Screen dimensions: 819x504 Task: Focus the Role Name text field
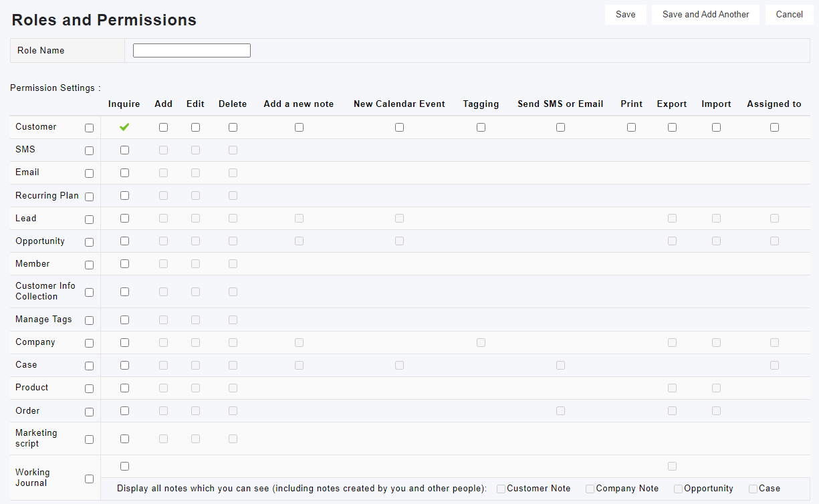192,51
